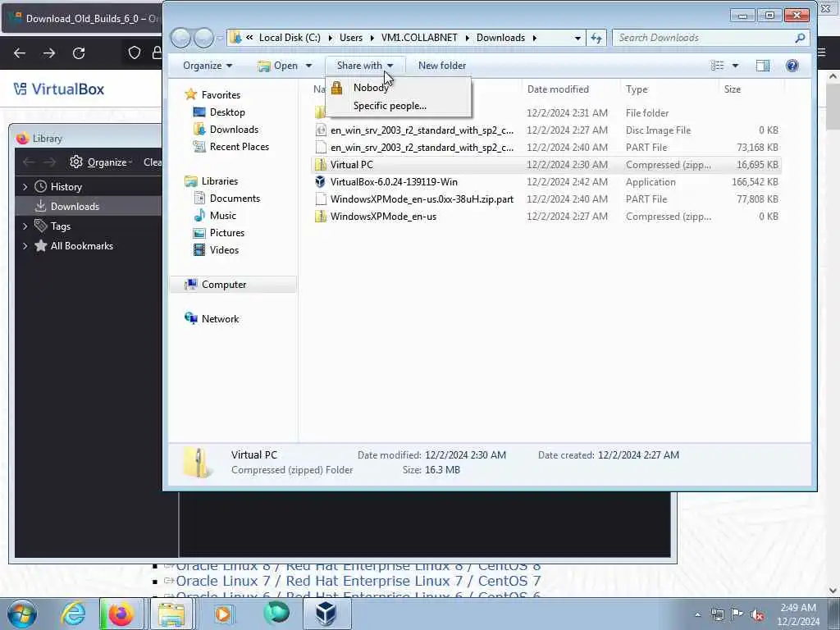
Task: Select Network in navigation pane
Action: click(x=220, y=319)
